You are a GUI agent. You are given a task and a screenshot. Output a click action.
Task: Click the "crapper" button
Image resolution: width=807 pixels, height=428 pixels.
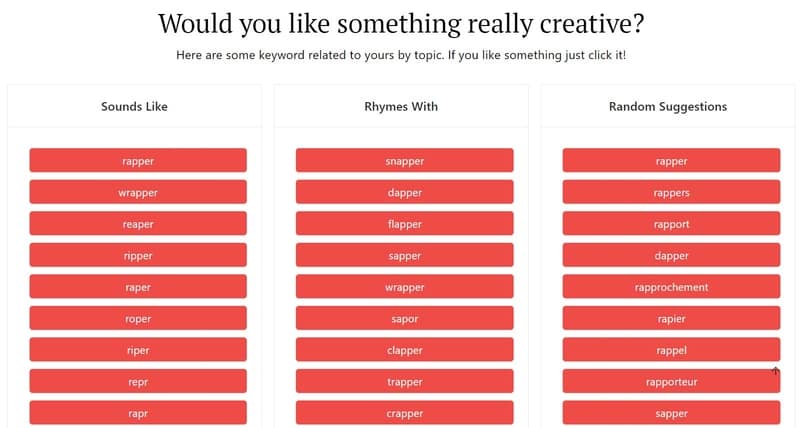[404, 413]
